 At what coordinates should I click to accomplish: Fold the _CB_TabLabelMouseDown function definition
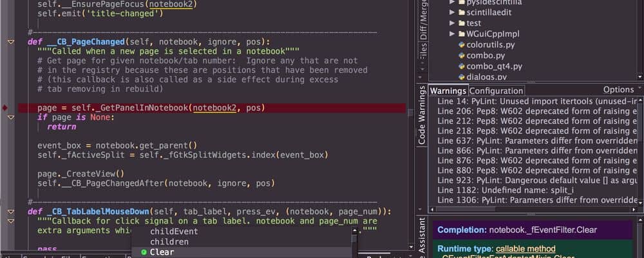pos(10,211)
